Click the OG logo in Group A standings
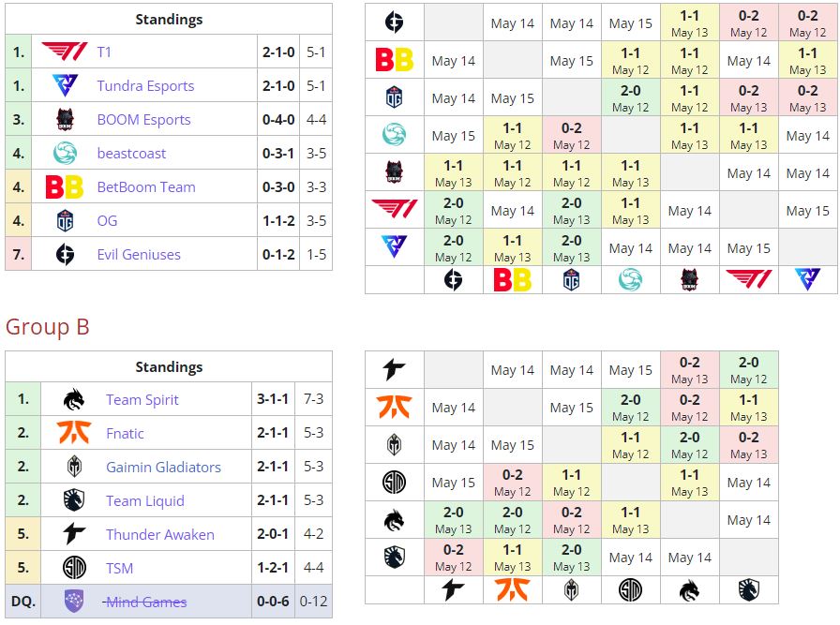Image resolution: width=840 pixels, height=625 pixels. point(65,221)
